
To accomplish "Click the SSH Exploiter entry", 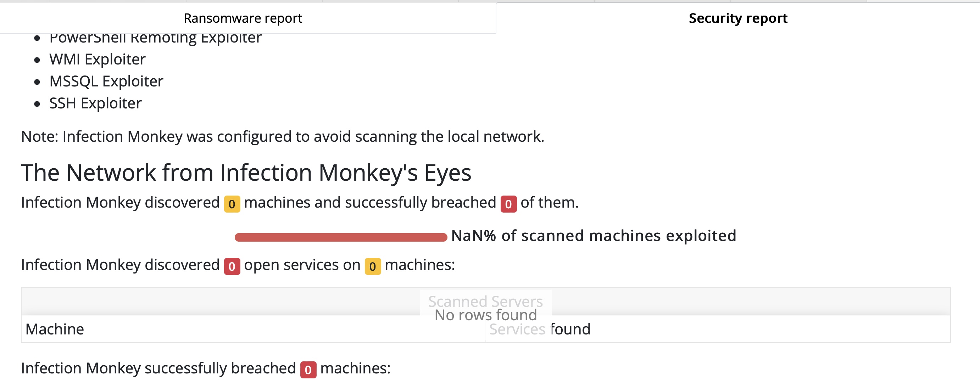I will (x=95, y=103).
